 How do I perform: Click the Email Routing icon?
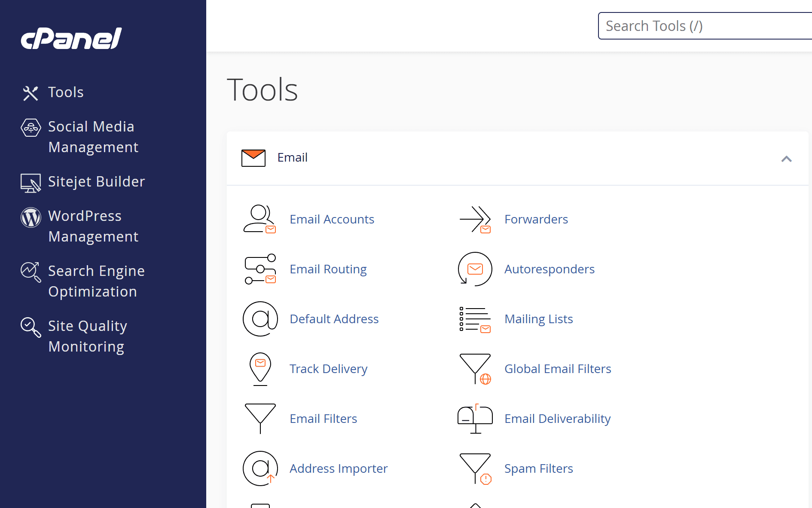click(x=260, y=269)
